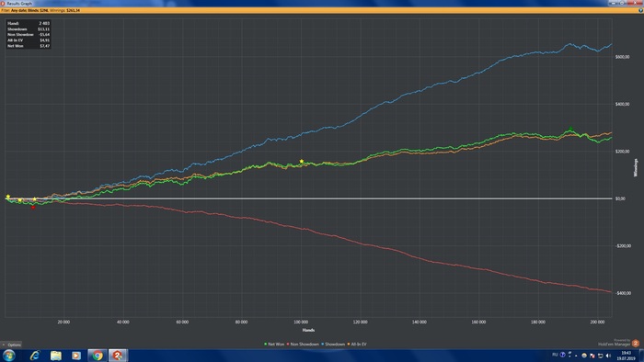Click the Hold'em Manager 2 taskbar button
644x362 pixels.
coord(118,356)
